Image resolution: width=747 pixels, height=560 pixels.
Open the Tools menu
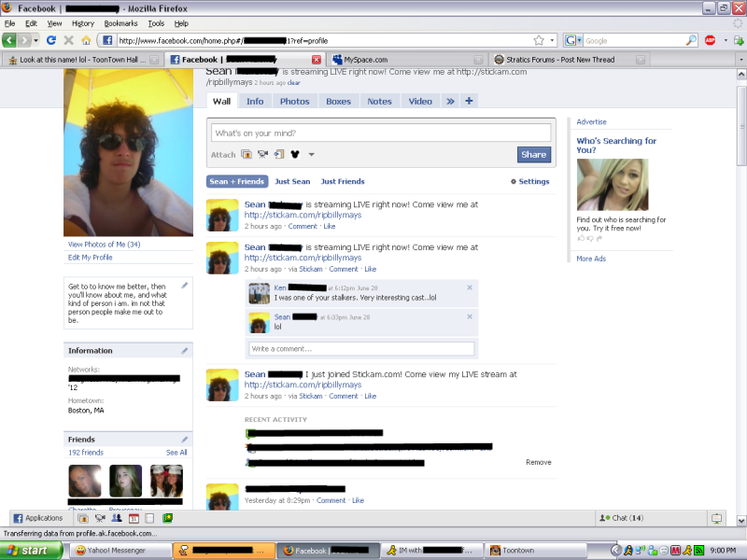[x=156, y=23]
